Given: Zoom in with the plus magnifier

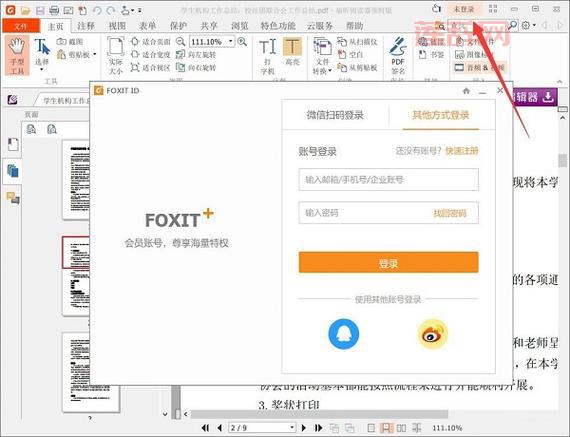Looking at the screenshot, I should tap(242, 42).
